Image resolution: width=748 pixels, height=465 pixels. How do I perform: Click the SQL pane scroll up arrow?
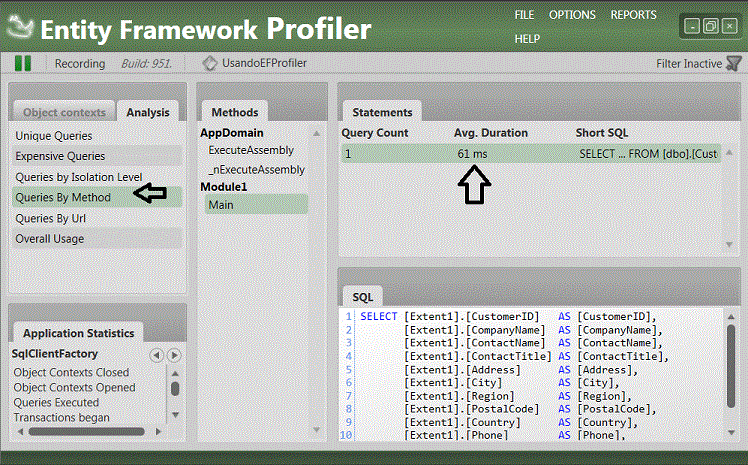click(731, 317)
